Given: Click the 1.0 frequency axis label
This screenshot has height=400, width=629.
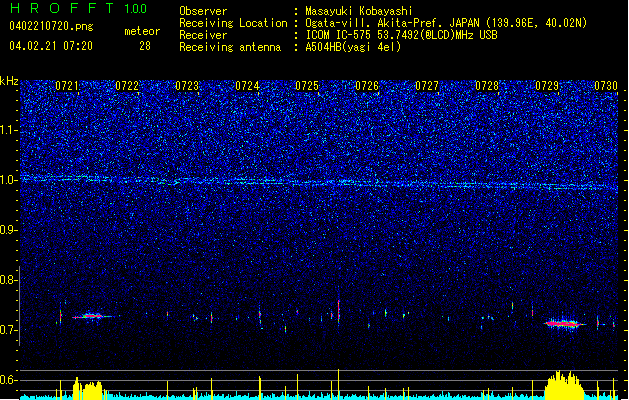Looking at the screenshot, I should (8, 180).
